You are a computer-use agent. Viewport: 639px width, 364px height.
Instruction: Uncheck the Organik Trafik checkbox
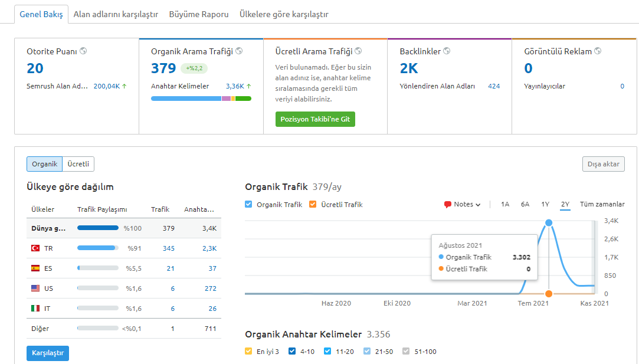(248, 204)
